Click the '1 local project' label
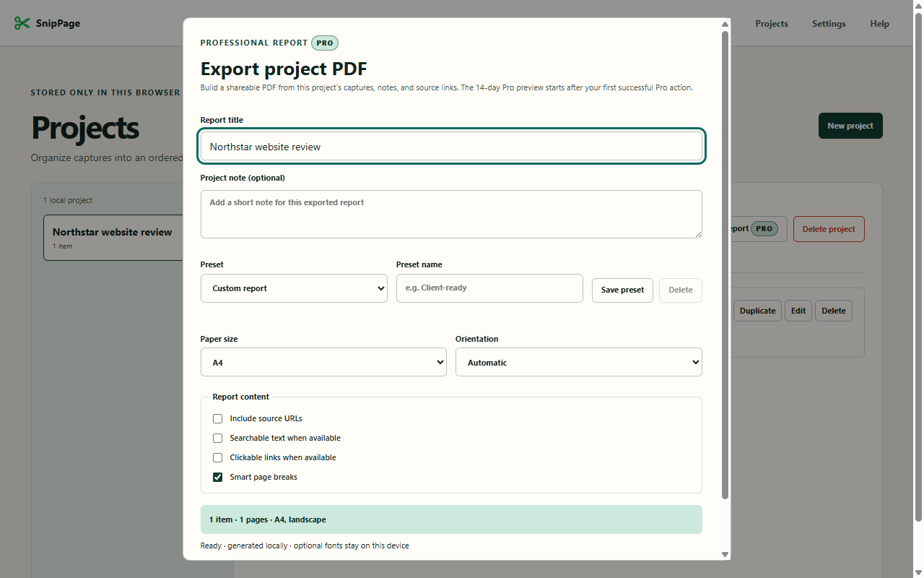The image size is (924, 578). coord(68,200)
